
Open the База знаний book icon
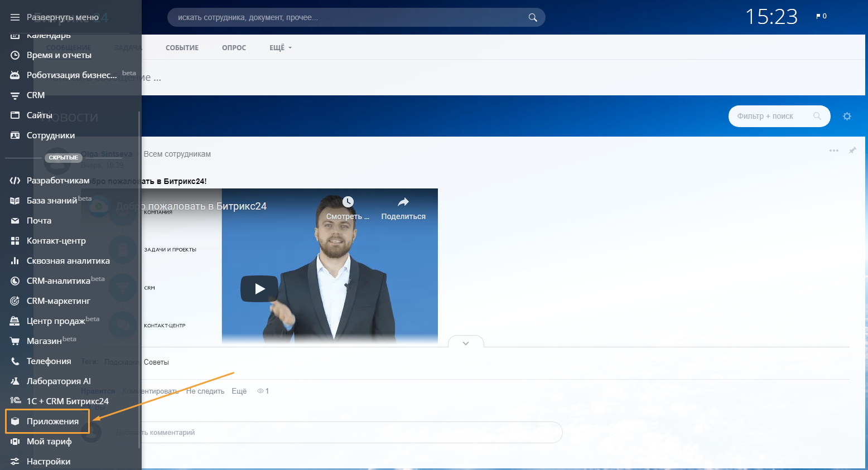[x=15, y=201]
